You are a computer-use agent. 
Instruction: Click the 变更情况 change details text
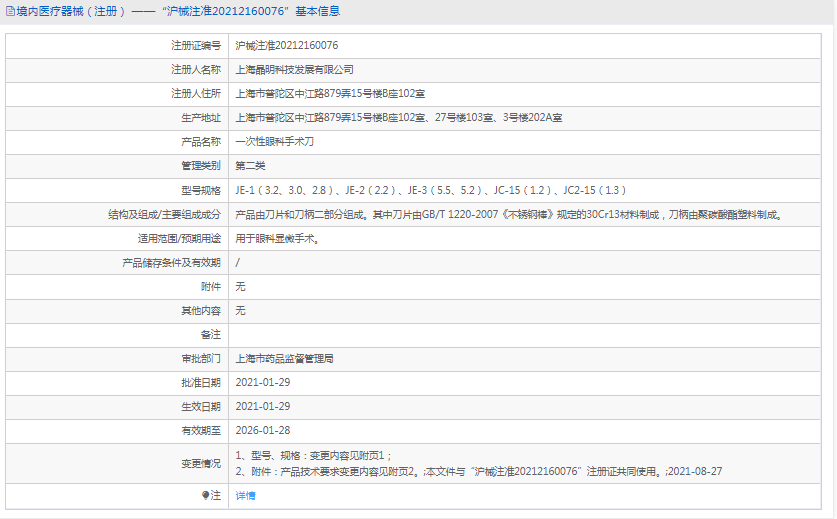[x=478, y=470]
